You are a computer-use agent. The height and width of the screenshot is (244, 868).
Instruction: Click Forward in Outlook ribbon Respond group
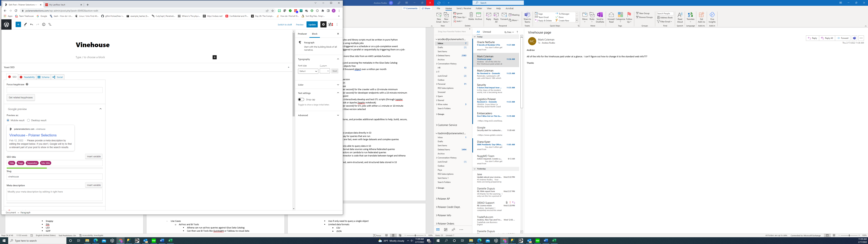(x=504, y=16)
